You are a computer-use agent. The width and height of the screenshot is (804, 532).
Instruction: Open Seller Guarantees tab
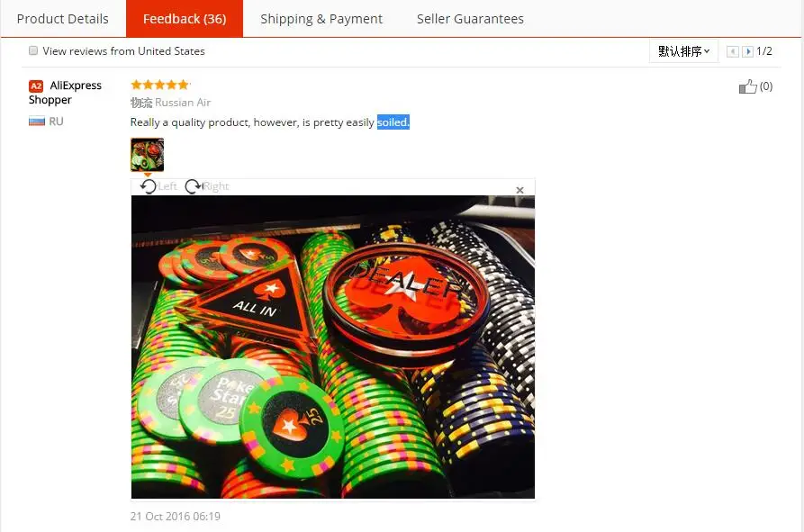(x=470, y=19)
